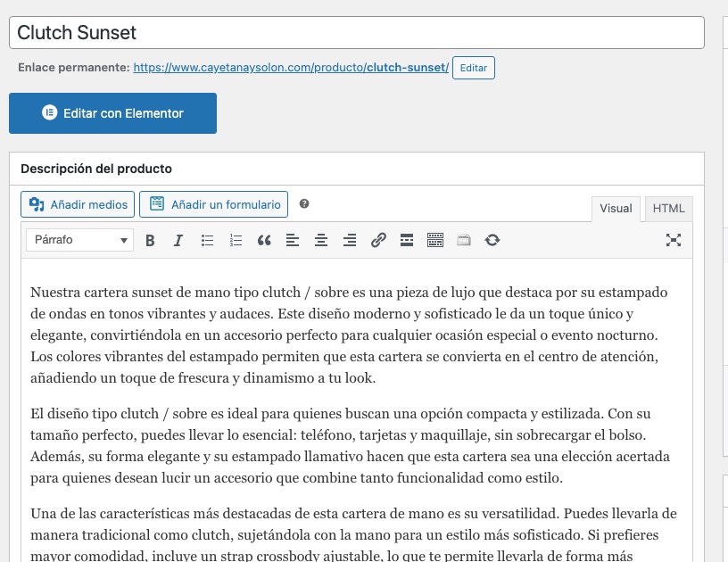This screenshot has height=562, width=728.
Task: Click the Editar con Elementor button
Action: (x=112, y=113)
